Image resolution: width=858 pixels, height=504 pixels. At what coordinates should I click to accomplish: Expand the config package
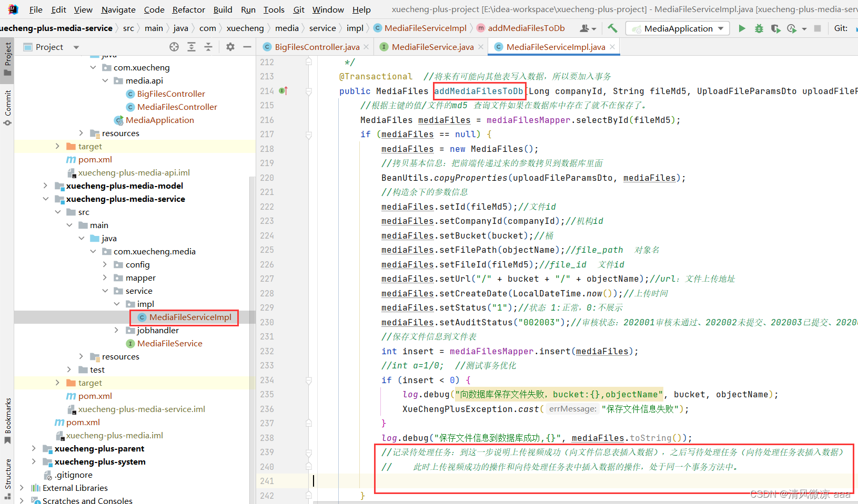pyautogui.click(x=105, y=264)
